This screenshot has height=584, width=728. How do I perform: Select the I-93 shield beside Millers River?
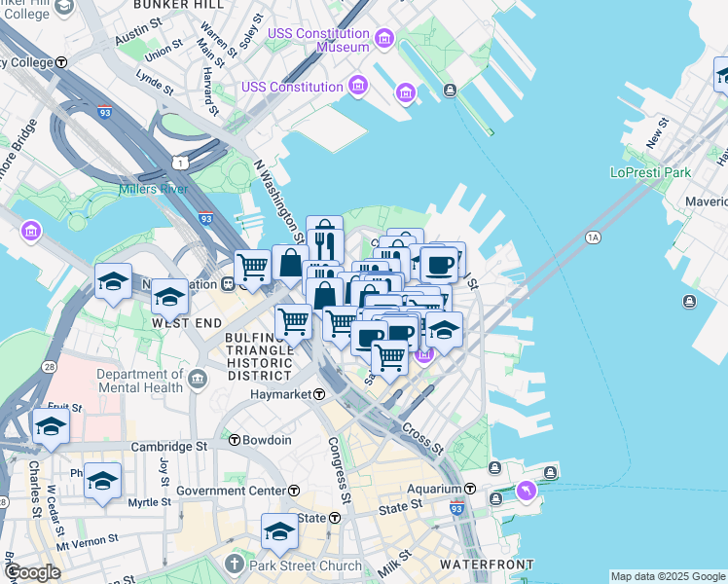(x=205, y=218)
